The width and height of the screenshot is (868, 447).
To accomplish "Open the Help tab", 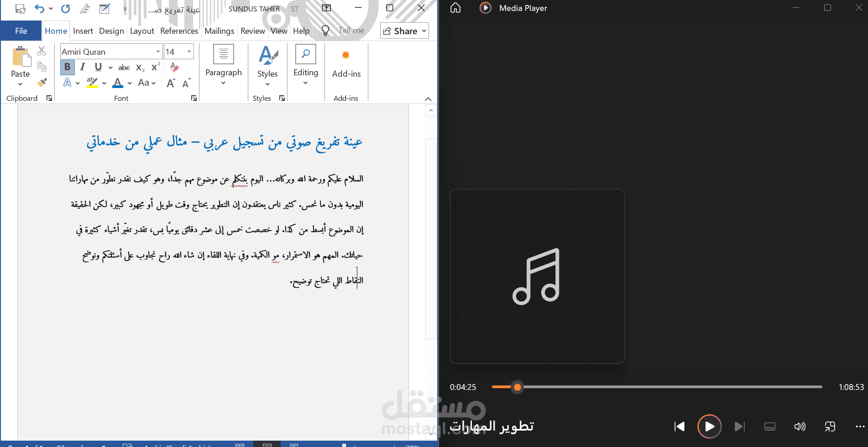I will point(301,31).
